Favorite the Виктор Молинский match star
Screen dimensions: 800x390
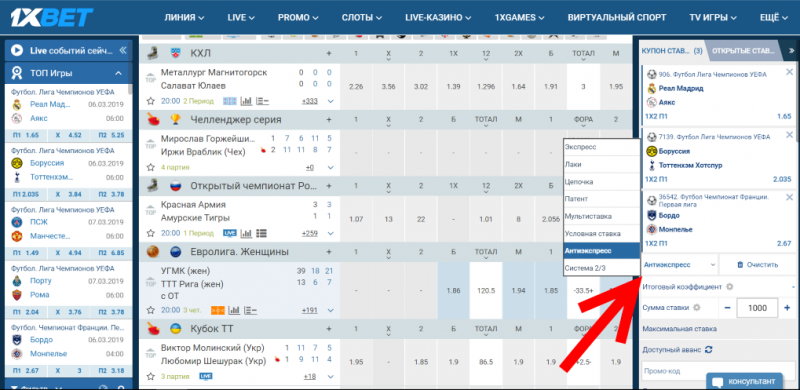[x=150, y=376]
